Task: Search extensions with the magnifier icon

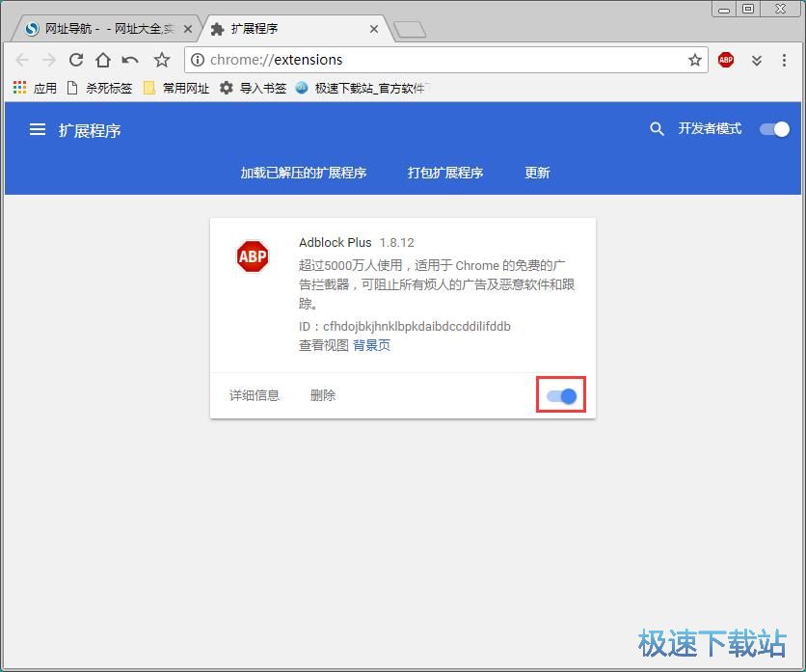Action: 657,128
